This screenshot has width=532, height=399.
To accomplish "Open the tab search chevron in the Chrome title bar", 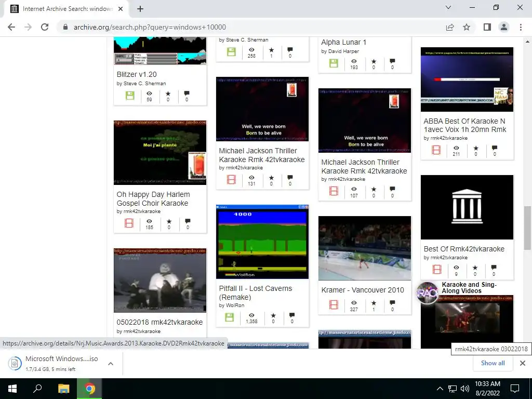I will coord(448,7).
